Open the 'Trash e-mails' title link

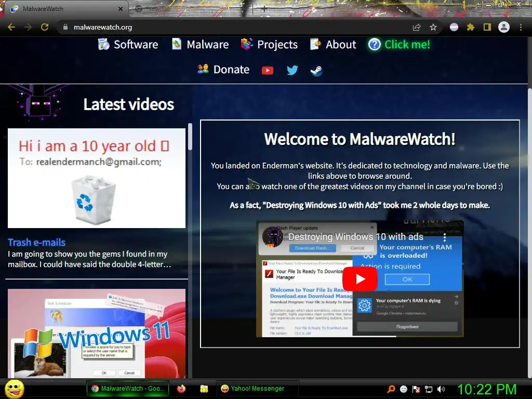pyautogui.click(x=37, y=242)
